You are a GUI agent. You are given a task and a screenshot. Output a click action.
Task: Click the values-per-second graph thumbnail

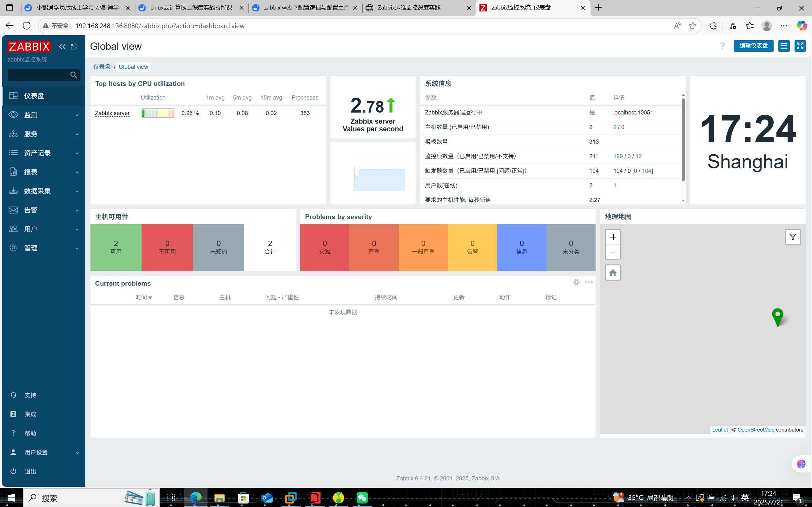pyautogui.click(x=380, y=179)
